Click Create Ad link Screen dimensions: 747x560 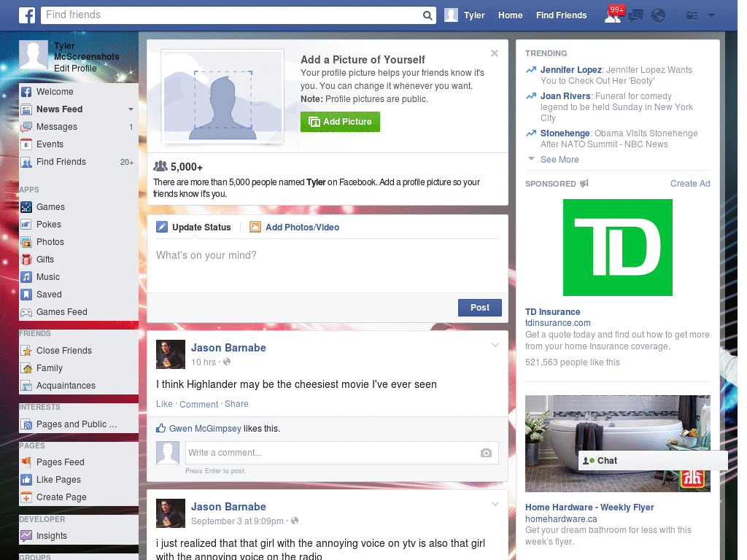[x=690, y=184]
